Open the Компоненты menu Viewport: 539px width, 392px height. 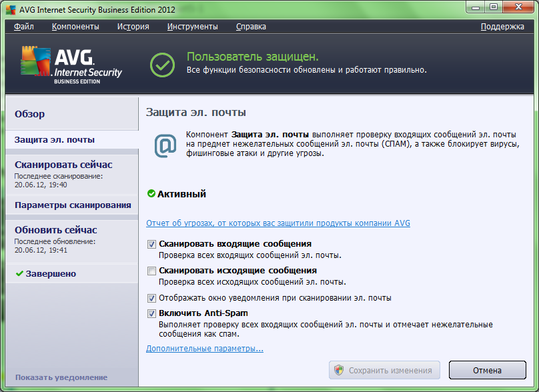pos(75,27)
